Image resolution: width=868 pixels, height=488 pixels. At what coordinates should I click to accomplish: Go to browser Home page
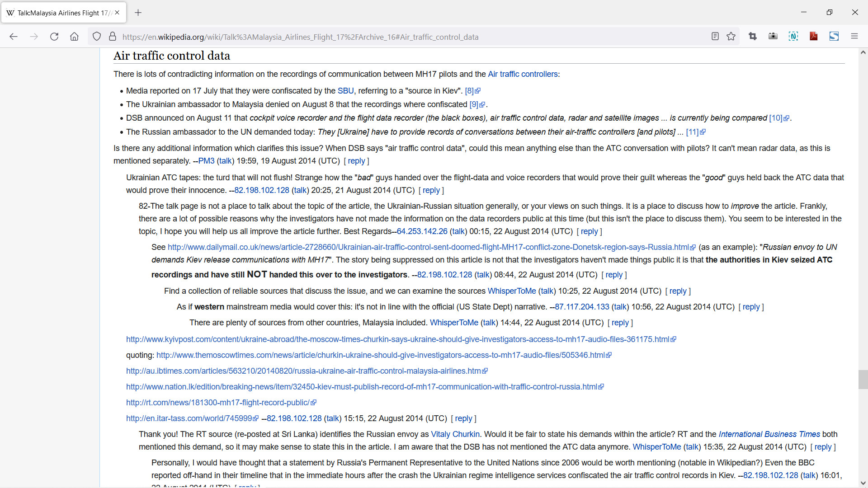[74, 37]
